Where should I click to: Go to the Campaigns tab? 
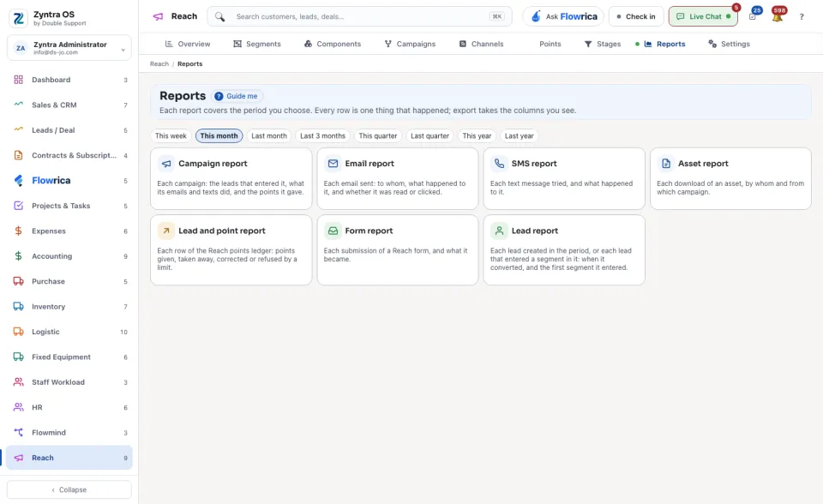tap(410, 44)
